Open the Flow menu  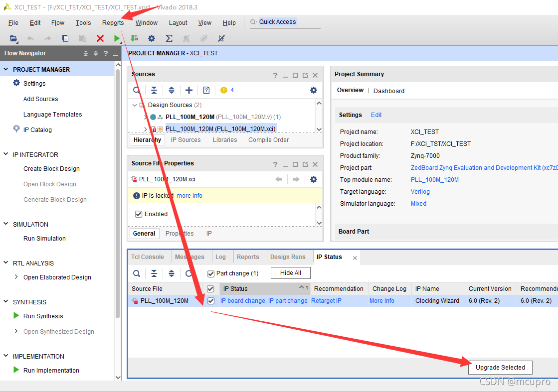pyautogui.click(x=58, y=23)
